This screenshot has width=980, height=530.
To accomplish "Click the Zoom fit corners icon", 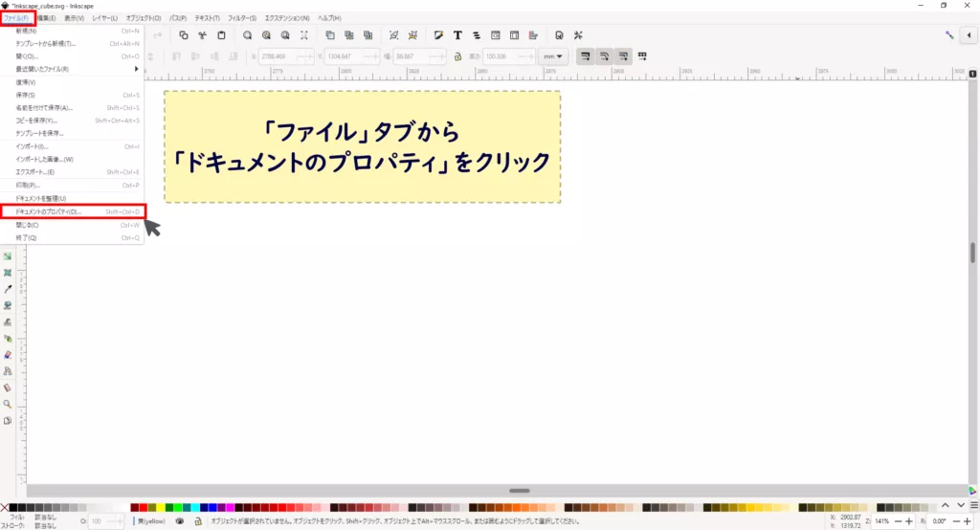I will tap(303, 35).
